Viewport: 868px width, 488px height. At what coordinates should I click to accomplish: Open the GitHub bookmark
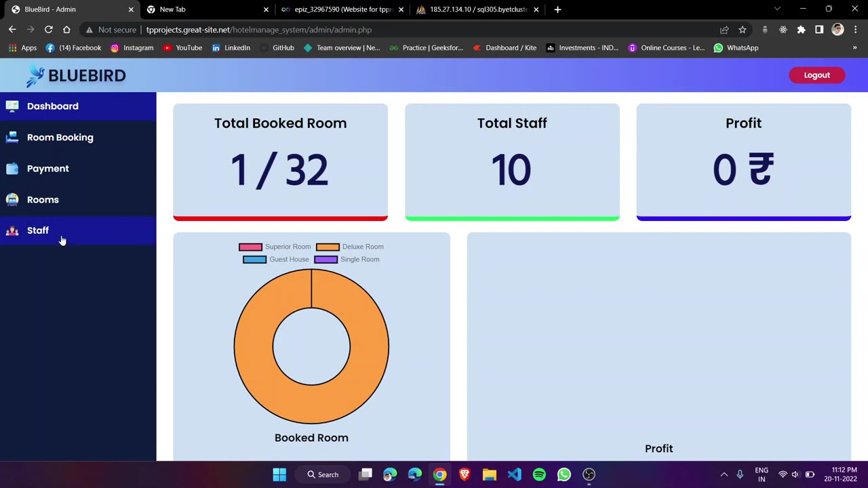pyautogui.click(x=277, y=48)
